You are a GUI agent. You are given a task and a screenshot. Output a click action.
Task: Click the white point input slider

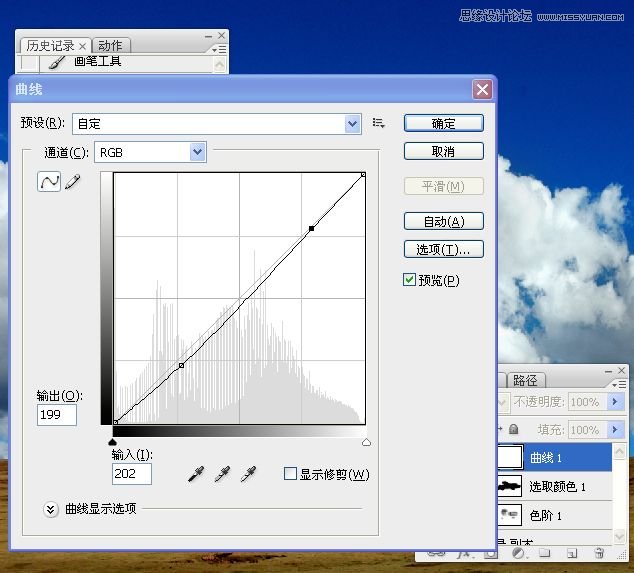tap(366, 442)
